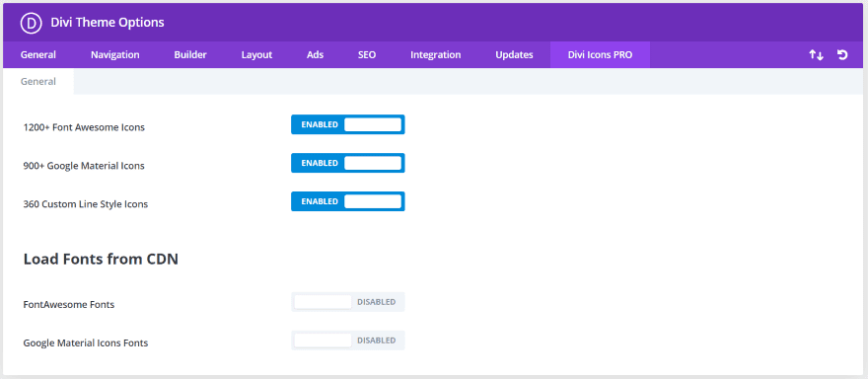Switch to the Integration tab

coord(436,55)
